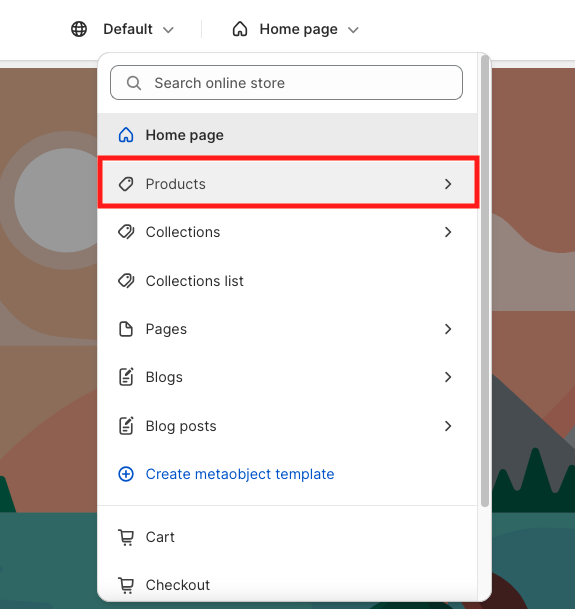Open the Collections menu entry
Viewport: 575px width, 609px height.
pyautogui.click(x=288, y=232)
